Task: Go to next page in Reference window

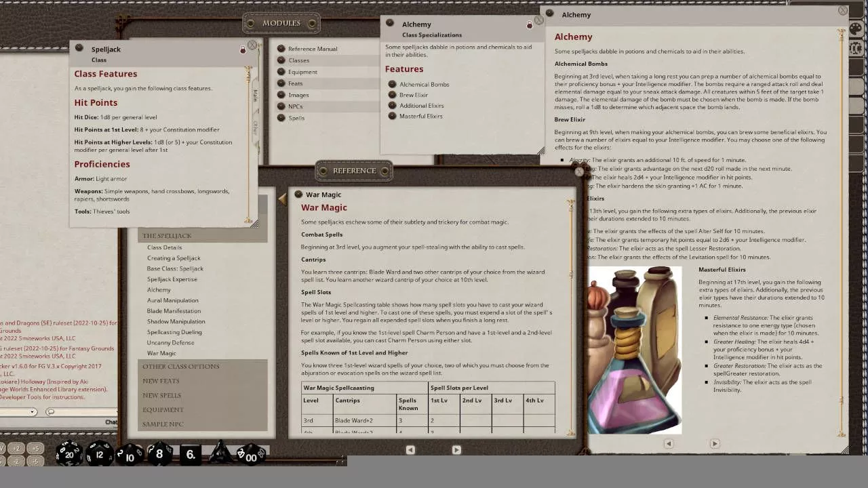Action: pos(456,449)
